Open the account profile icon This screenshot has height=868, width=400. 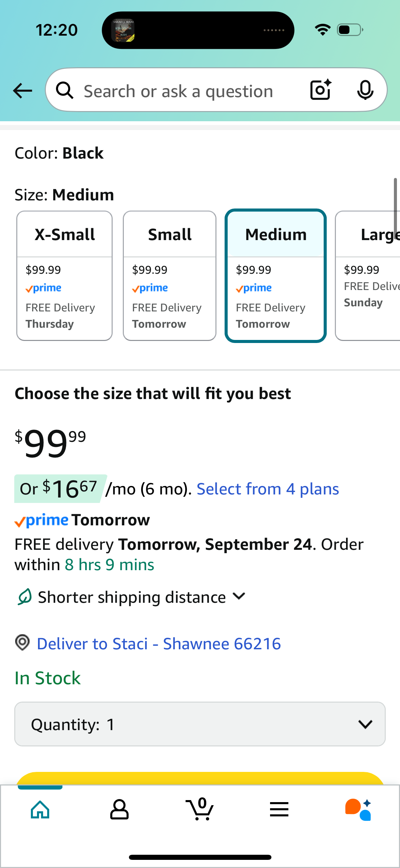[x=119, y=810]
